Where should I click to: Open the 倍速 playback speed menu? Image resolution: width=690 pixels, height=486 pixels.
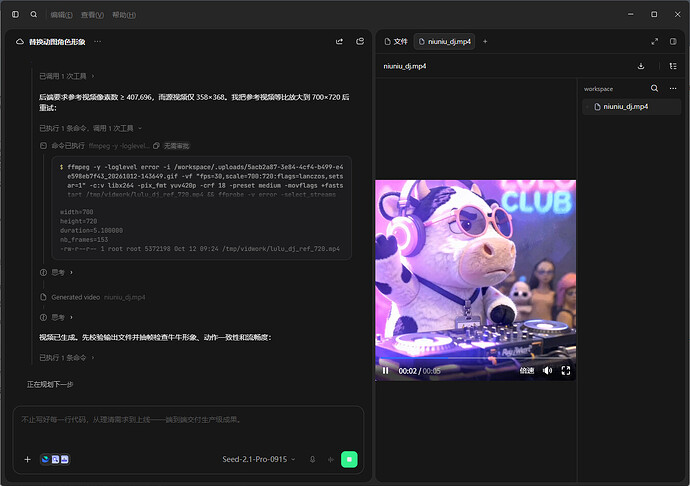coord(526,371)
